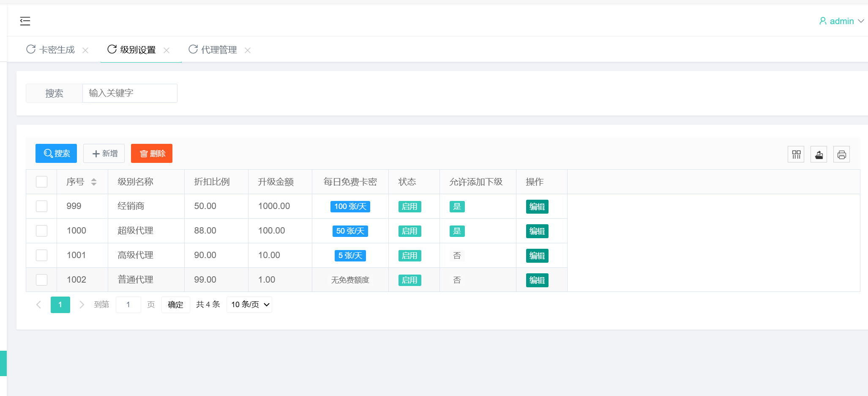868x396 pixels.
Task: Close the 卡密生成 tab
Action: coord(85,50)
